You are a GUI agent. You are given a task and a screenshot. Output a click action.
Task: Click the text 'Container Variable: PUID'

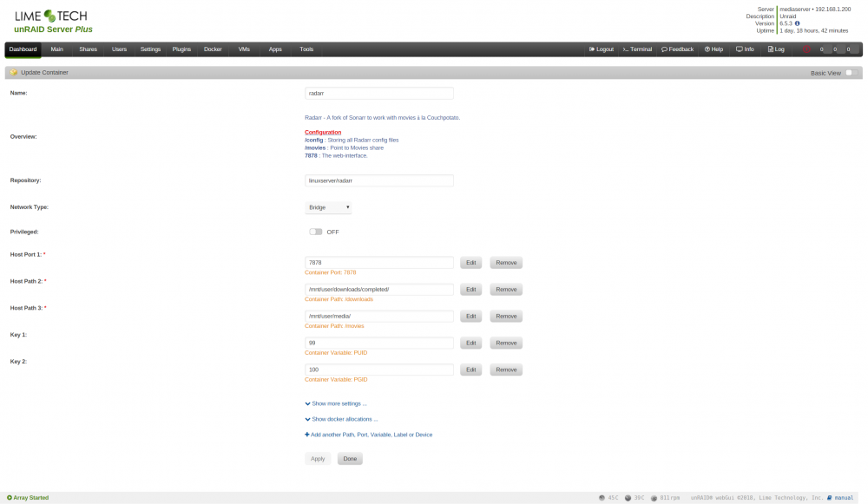point(336,353)
